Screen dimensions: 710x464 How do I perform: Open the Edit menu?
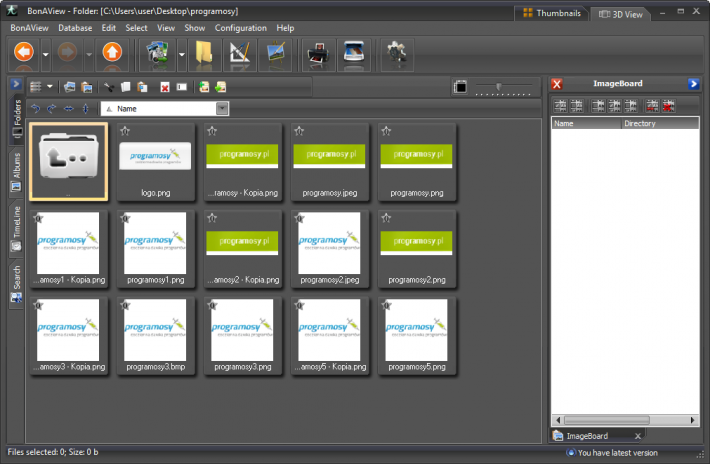point(109,28)
